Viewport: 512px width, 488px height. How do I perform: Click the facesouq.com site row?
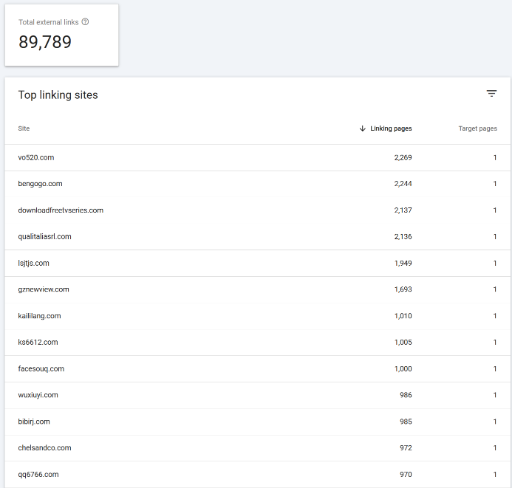point(257,369)
